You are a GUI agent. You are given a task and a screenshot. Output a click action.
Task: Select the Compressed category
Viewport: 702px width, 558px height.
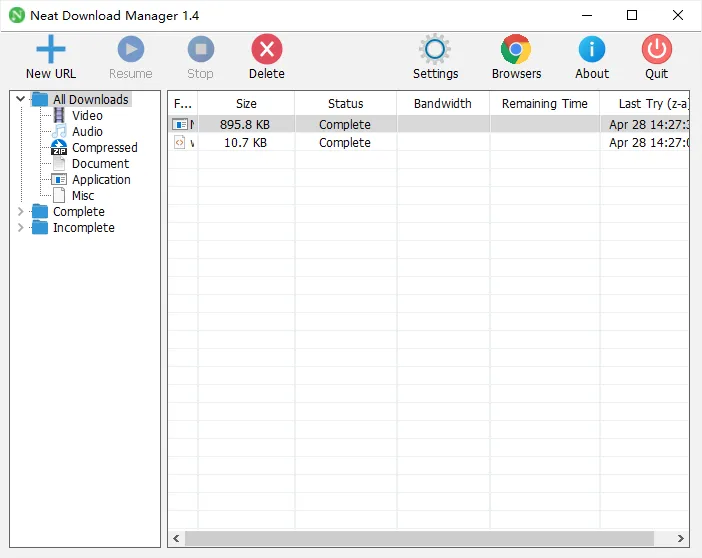click(105, 148)
